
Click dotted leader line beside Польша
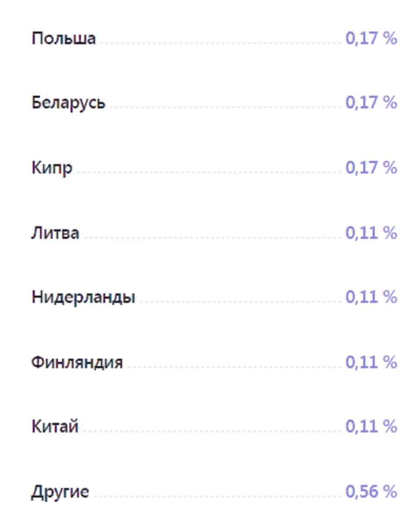(220, 43)
